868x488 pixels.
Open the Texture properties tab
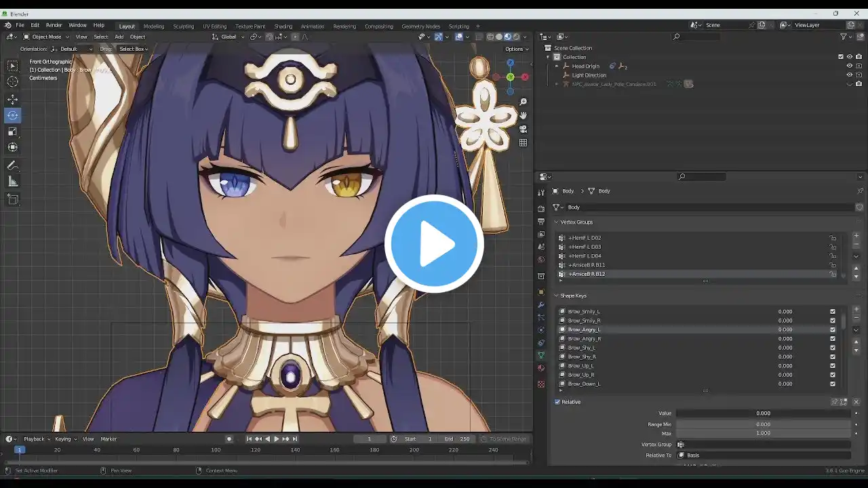pos(541,384)
